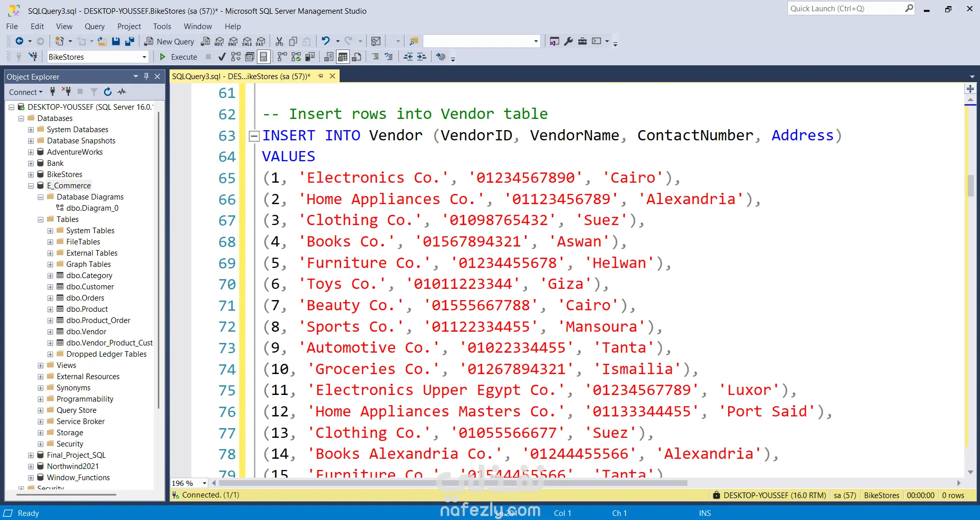980x520 pixels.
Task: Toggle the Specify Values for Template Parameters icon
Action: [441, 57]
